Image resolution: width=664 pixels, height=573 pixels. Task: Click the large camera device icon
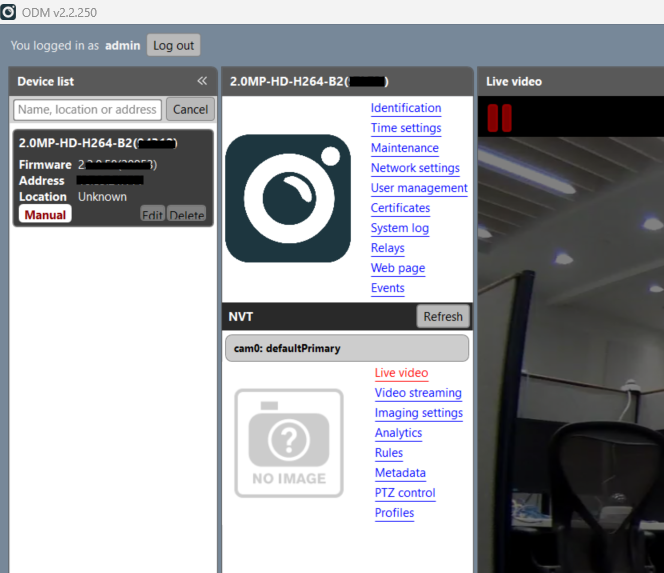[x=288, y=198]
